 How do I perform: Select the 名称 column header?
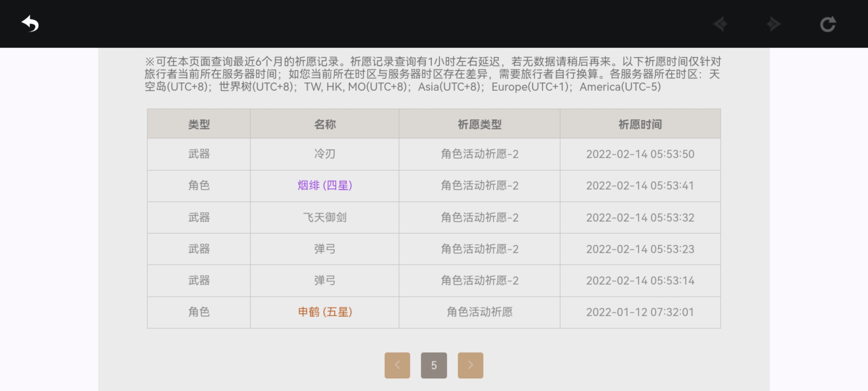coord(325,124)
